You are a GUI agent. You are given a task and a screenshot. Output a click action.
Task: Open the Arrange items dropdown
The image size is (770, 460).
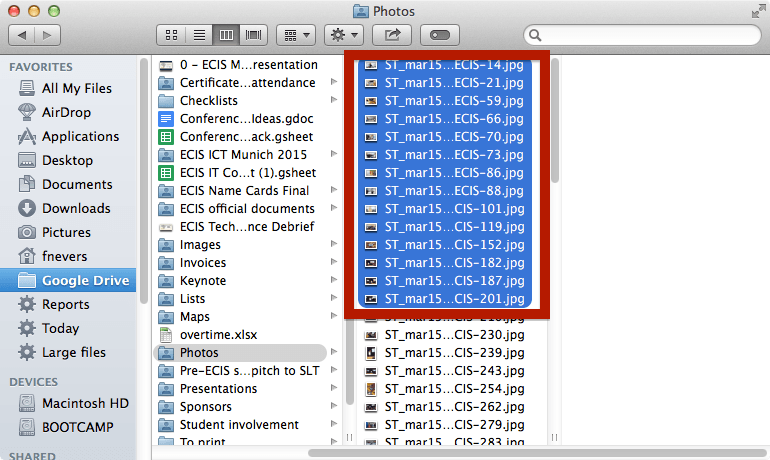[296, 35]
